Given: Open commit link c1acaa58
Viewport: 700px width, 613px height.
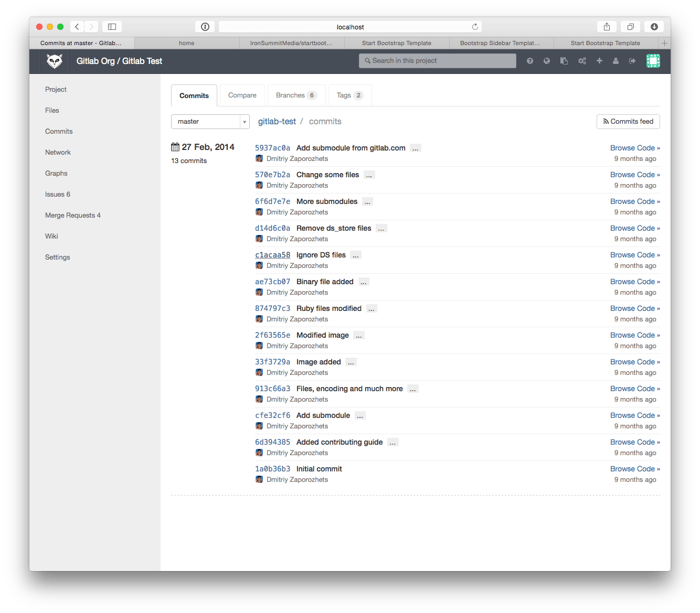Looking at the screenshot, I should [272, 255].
